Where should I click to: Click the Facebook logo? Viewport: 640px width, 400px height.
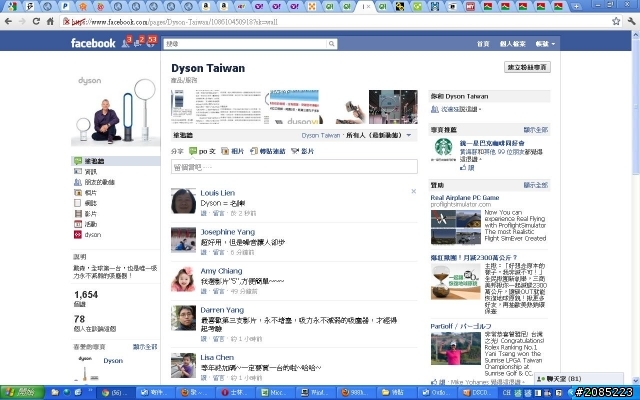tap(93, 43)
